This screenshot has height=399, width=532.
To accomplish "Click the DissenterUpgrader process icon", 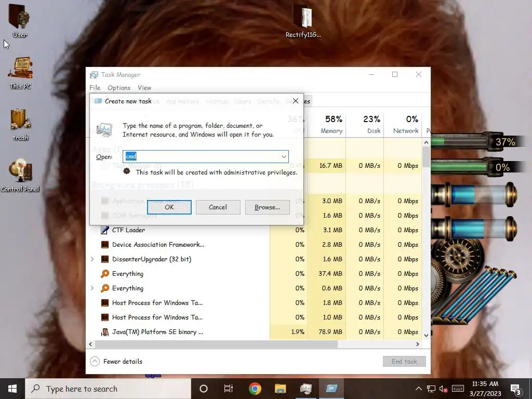I will pos(105,259).
